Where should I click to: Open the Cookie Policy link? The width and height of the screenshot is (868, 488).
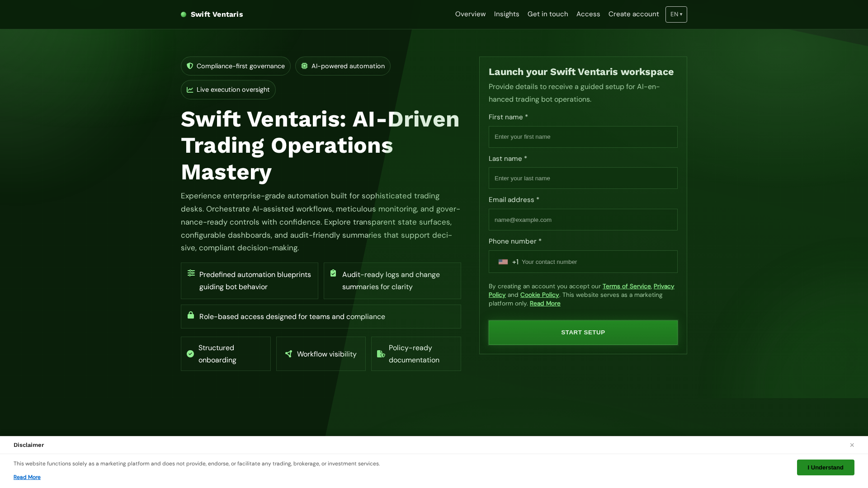540,295
